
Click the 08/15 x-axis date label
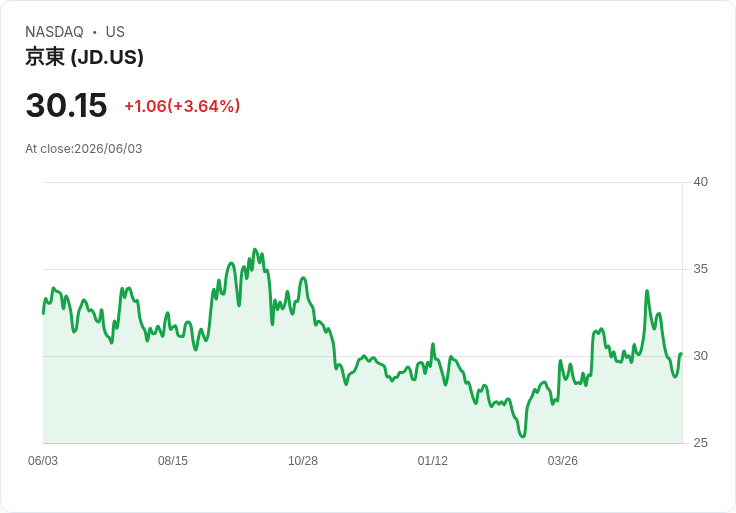tap(173, 461)
